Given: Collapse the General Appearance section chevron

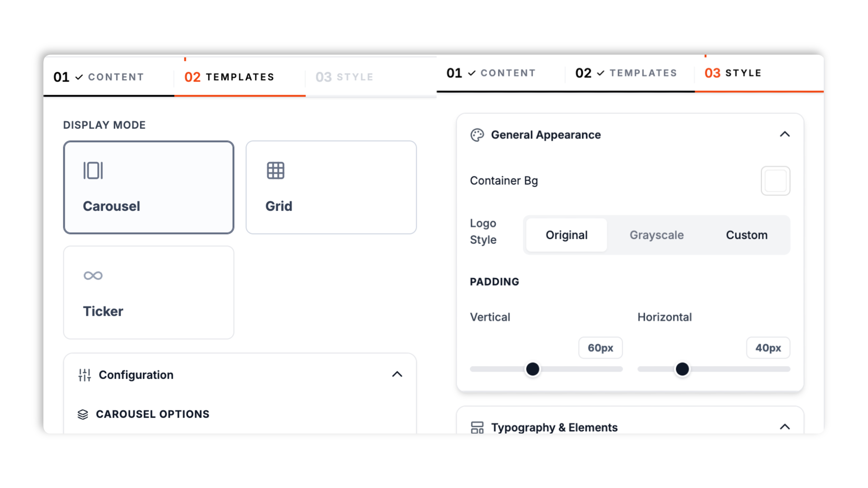Looking at the screenshot, I should click(x=785, y=134).
